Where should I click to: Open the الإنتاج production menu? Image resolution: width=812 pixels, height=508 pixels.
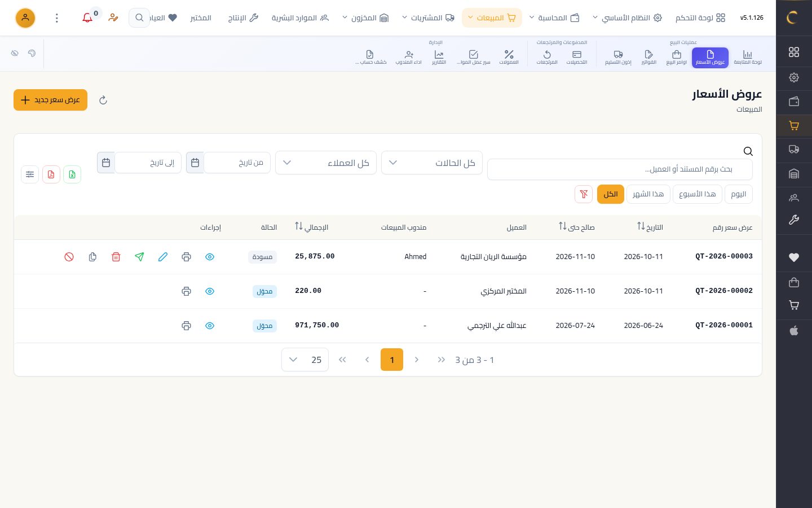click(243, 18)
